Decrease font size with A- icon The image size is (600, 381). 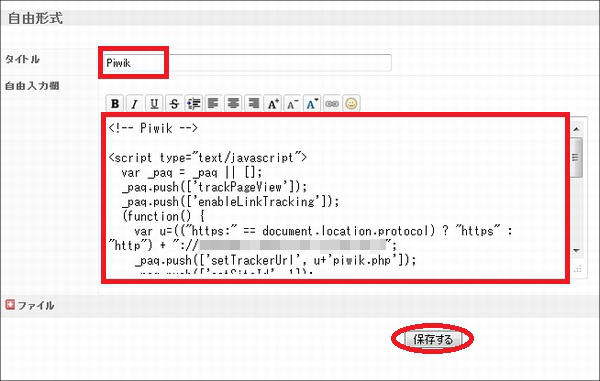(x=292, y=104)
